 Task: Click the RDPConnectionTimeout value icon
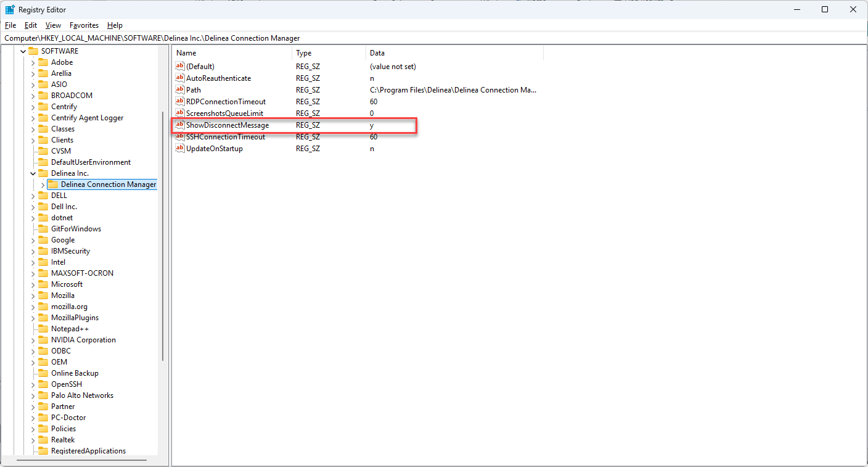click(x=180, y=102)
